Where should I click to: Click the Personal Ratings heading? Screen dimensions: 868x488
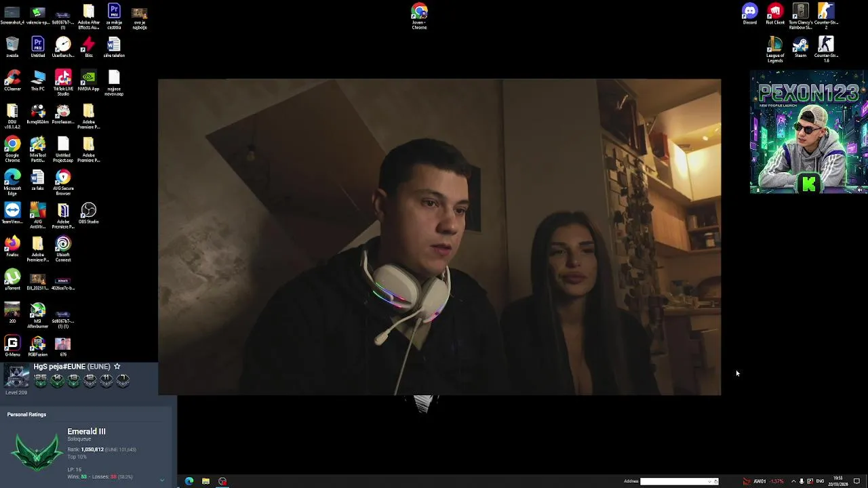point(26,414)
